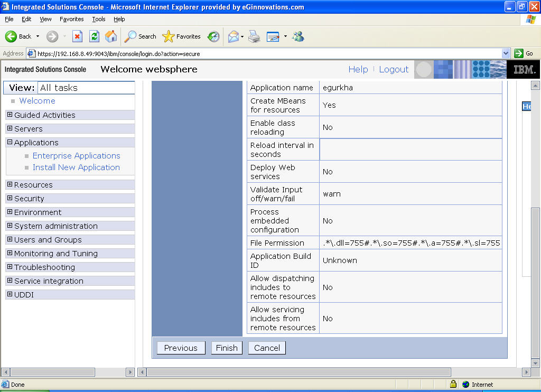
Task: Open the console Help link
Action: coord(358,69)
